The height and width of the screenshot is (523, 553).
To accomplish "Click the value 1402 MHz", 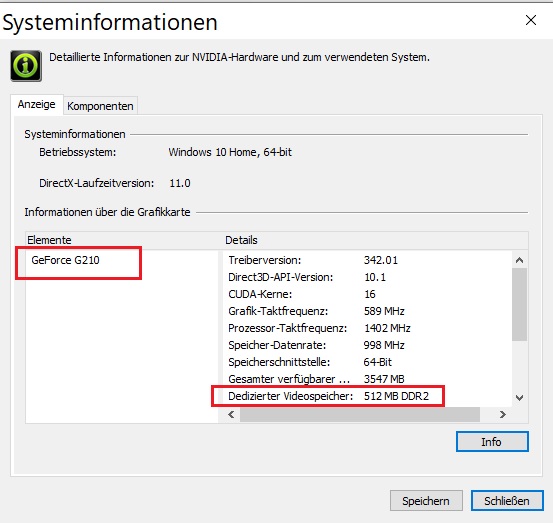I will tap(387, 328).
